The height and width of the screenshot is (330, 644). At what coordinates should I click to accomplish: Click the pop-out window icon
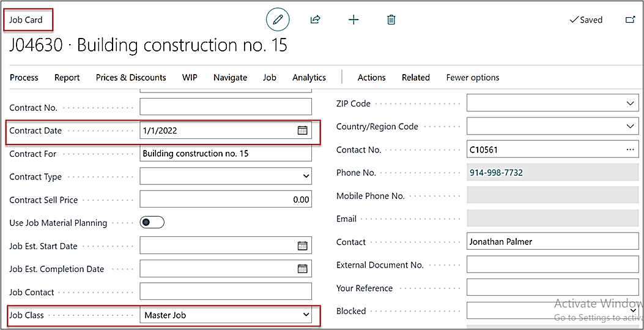pos(630,20)
